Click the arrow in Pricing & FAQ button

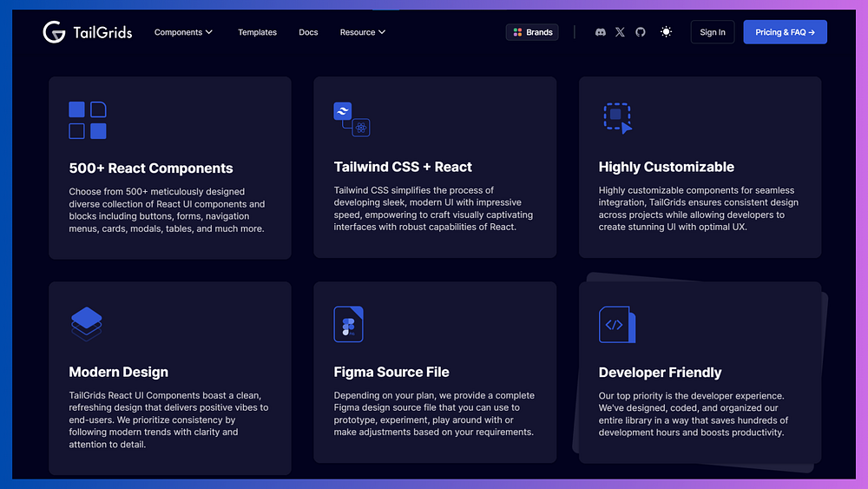tap(812, 33)
